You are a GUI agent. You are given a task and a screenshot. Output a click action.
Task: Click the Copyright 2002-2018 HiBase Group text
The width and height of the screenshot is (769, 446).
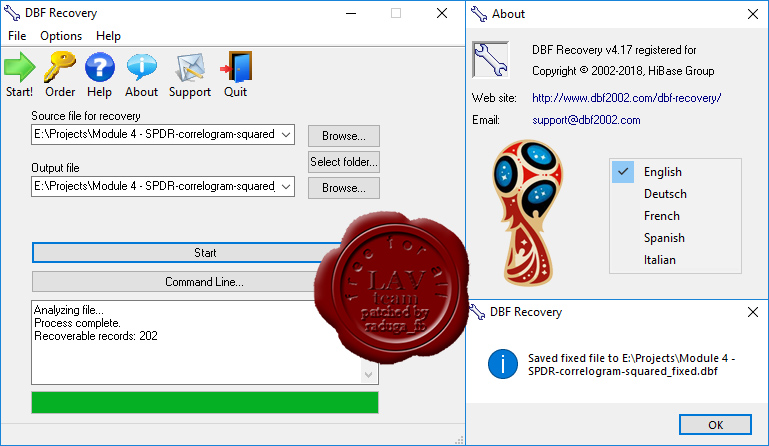click(623, 71)
